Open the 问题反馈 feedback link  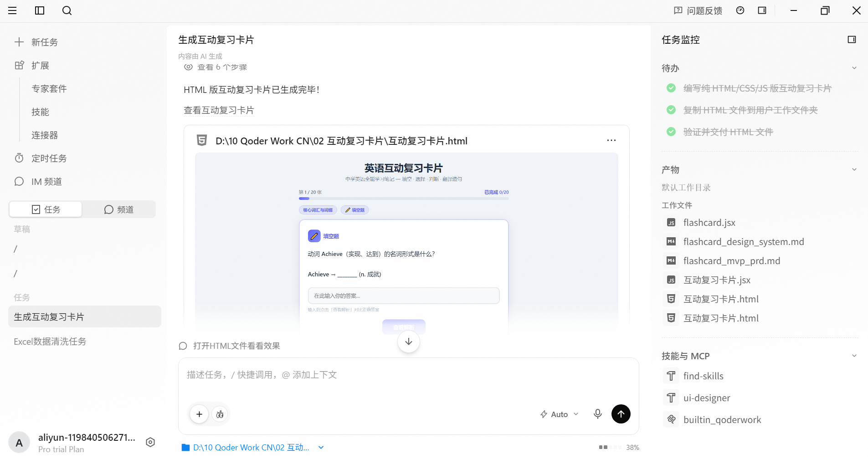point(698,10)
